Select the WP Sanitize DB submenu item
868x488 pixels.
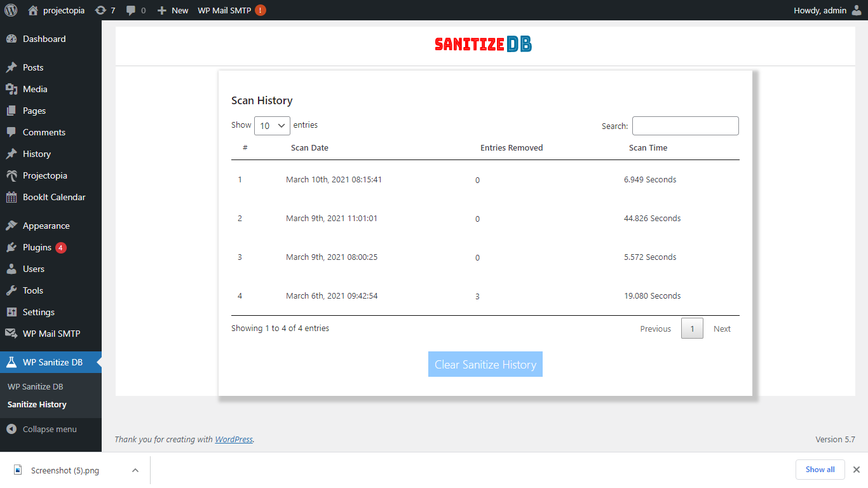(x=35, y=386)
